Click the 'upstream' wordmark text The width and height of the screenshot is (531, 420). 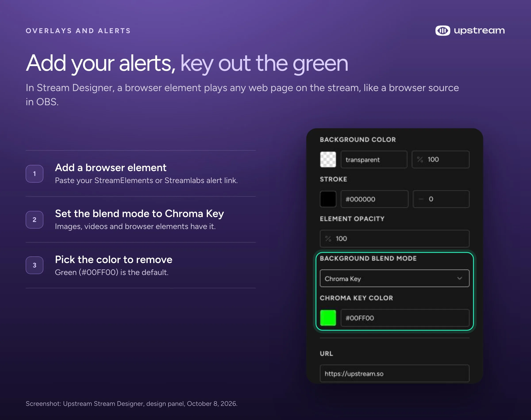[479, 31]
